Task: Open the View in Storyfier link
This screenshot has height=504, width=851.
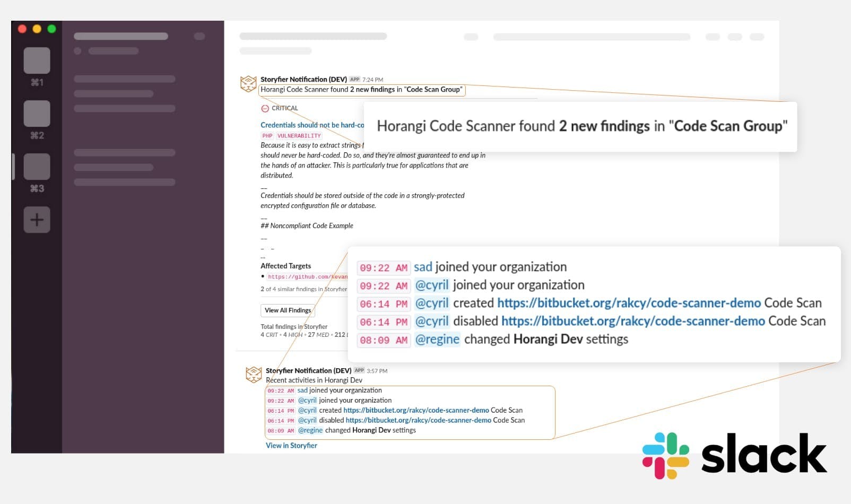Action: tap(291, 446)
